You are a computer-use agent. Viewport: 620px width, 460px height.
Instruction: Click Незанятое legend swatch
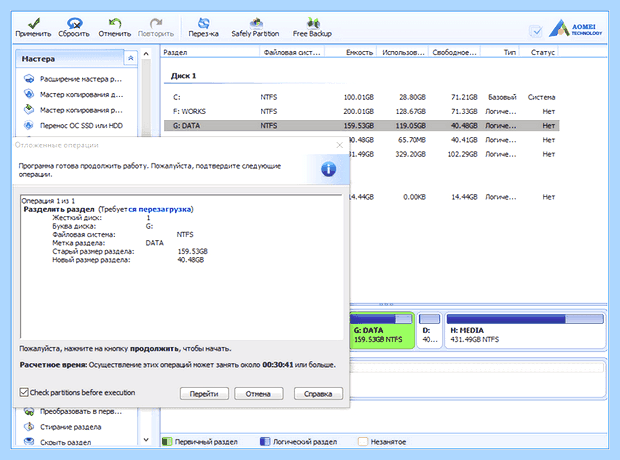tap(363, 441)
